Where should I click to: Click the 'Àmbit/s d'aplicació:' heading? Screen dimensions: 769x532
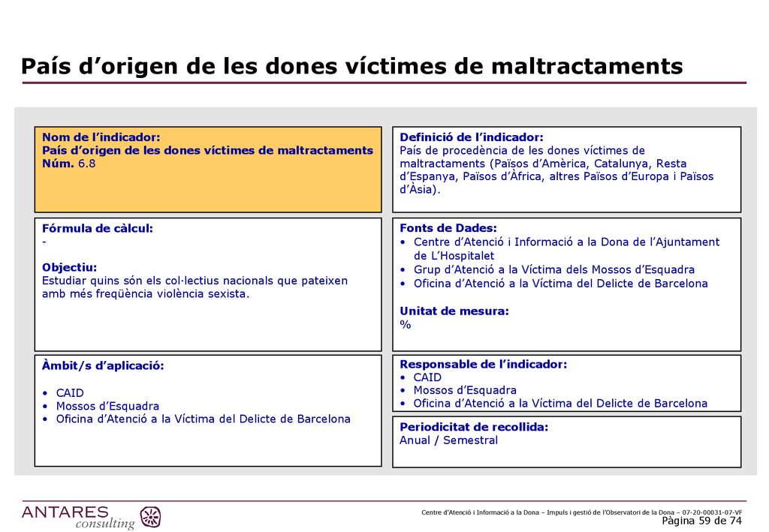tap(102, 365)
